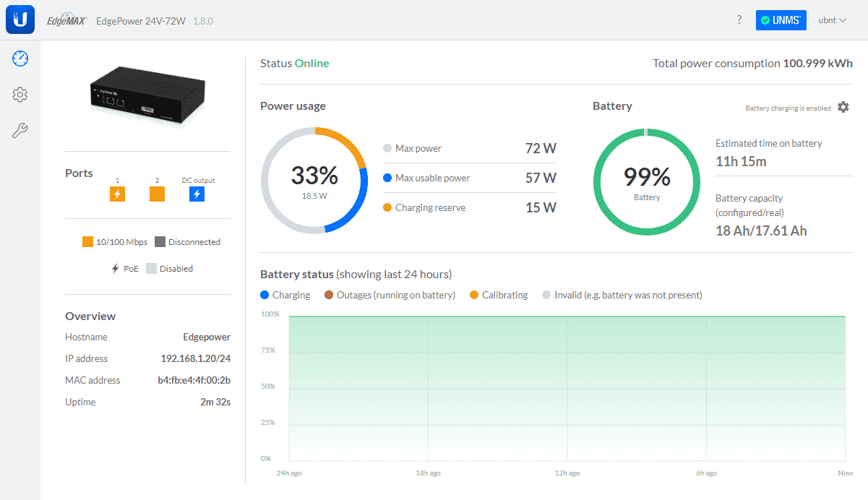Click the '12h ago' axis label
Screen dimensions: 868x500
[x=567, y=473]
